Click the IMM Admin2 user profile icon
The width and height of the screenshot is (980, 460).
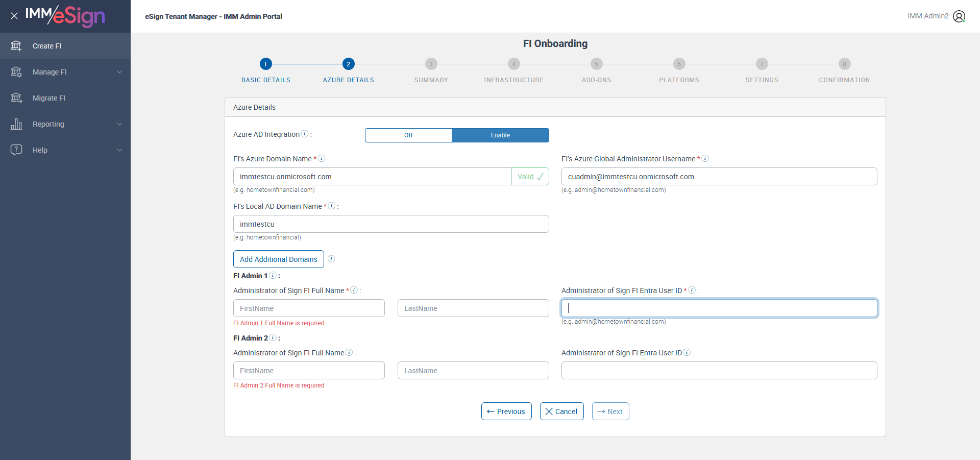959,16
